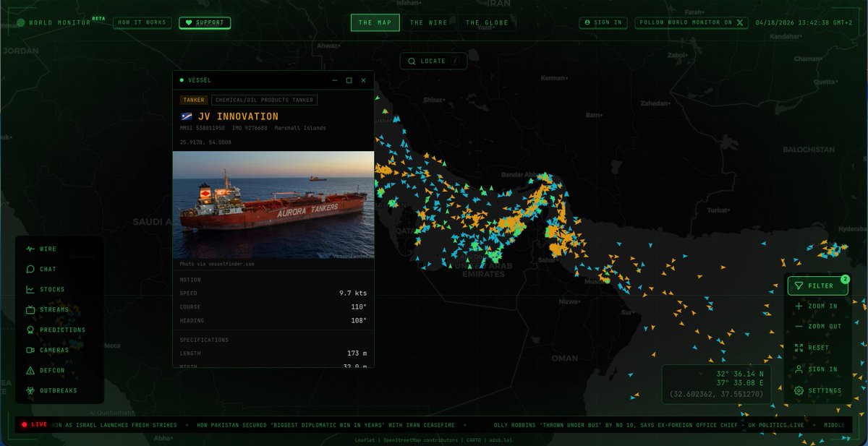Click the filter count badge 2

click(x=845, y=279)
